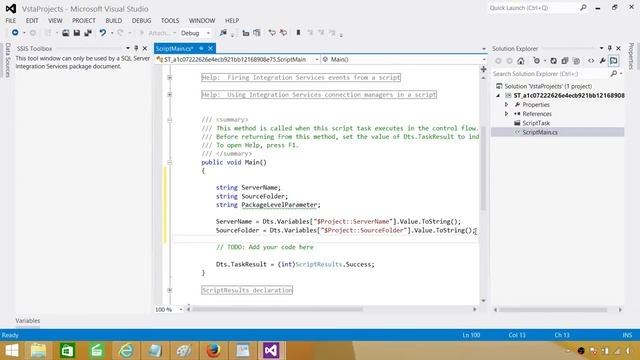Close the SSIS Toolbox panel
The image size is (640, 360).
[x=144, y=48]
